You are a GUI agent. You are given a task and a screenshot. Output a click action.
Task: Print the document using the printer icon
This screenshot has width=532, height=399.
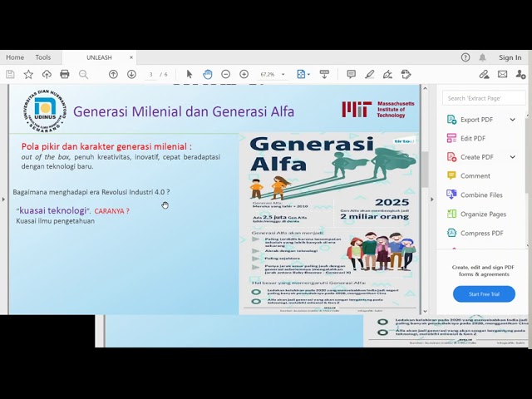pyautogui.click(x=65, y=74)
